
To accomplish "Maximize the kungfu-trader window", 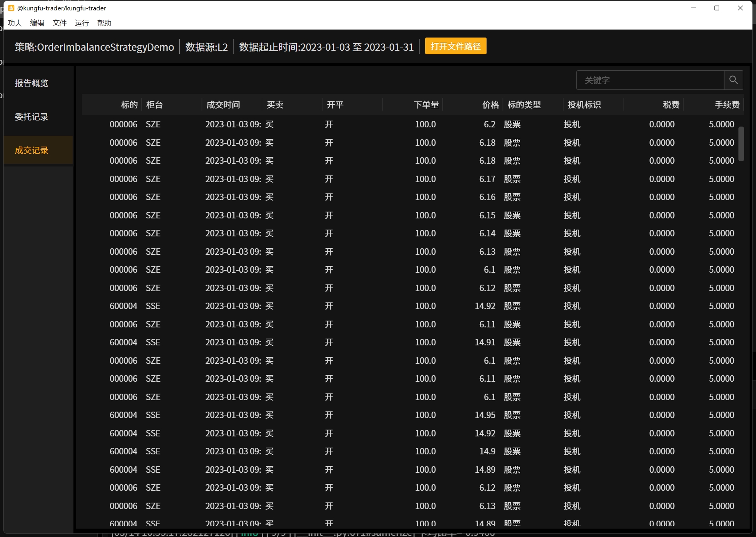I will [x=717, y=8].
